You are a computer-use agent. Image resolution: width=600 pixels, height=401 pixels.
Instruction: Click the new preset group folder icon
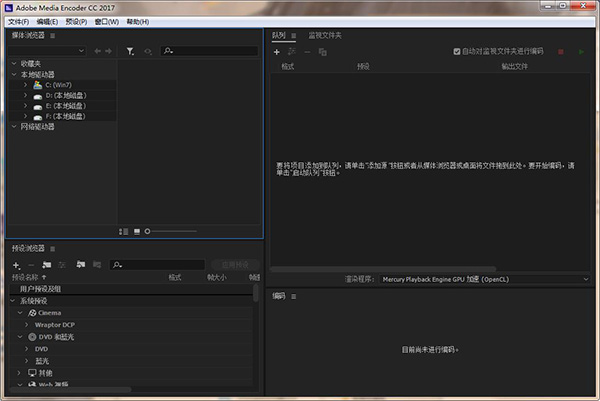coord(47,265)
